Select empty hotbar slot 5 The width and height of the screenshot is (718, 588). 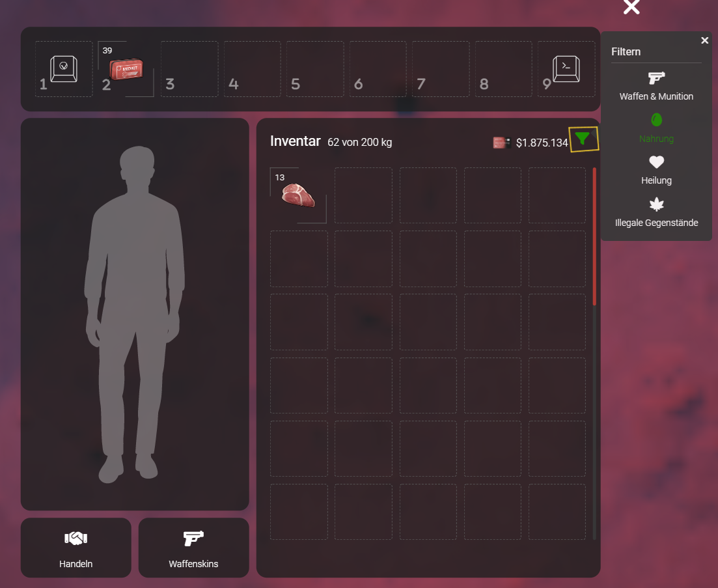coord(315,69)
